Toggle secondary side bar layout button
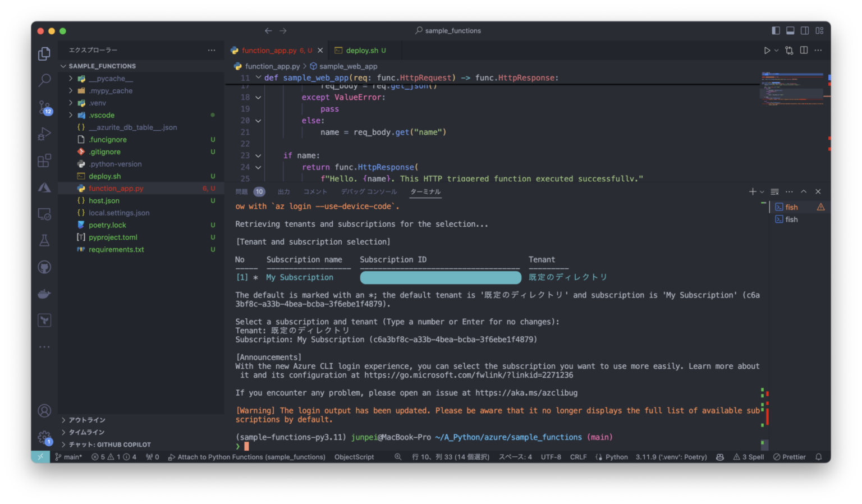 (805, 30)
